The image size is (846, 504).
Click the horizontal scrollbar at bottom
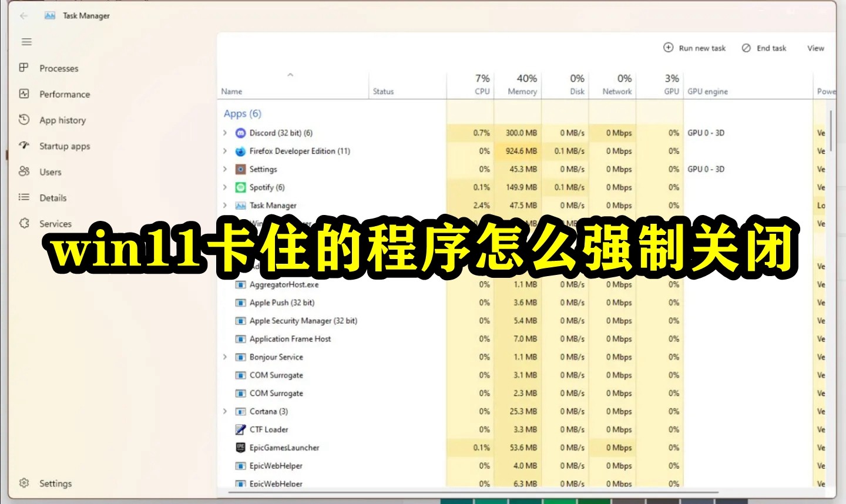473,492
